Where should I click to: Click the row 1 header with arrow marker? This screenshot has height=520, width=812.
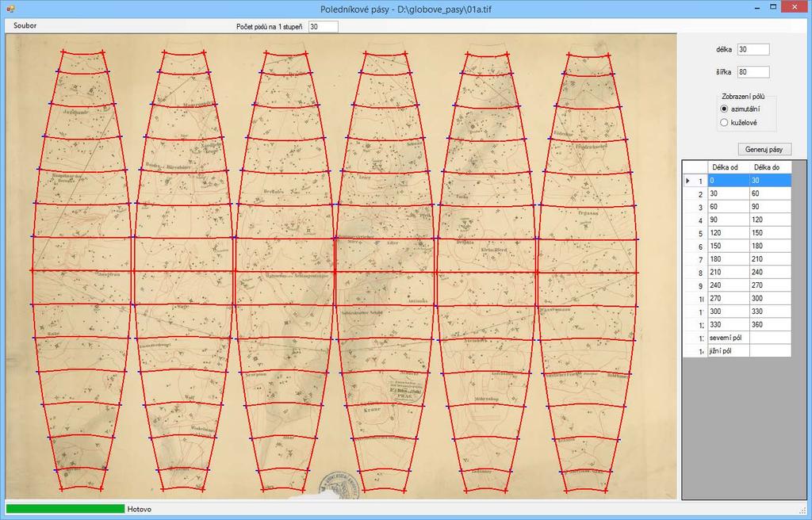(695, 180)
